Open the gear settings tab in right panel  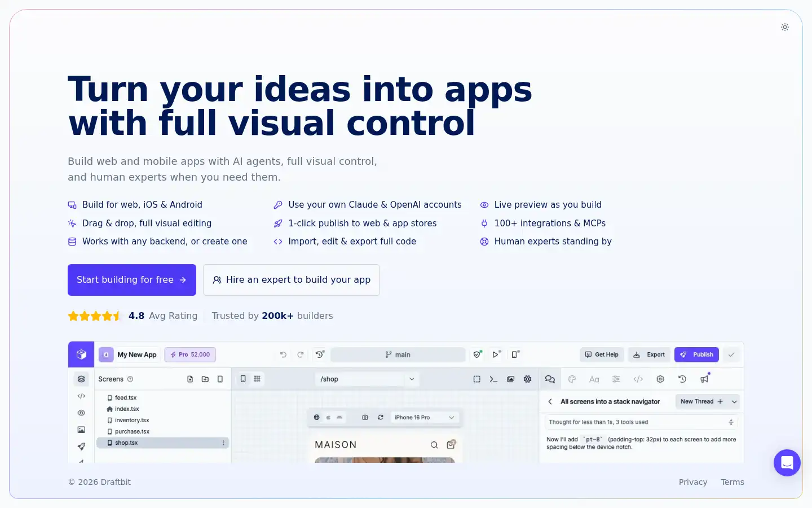point(660,379)
